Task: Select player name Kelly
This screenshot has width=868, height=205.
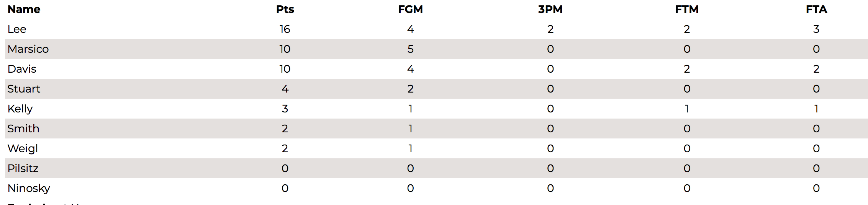Action: click(x=20, y=109)
